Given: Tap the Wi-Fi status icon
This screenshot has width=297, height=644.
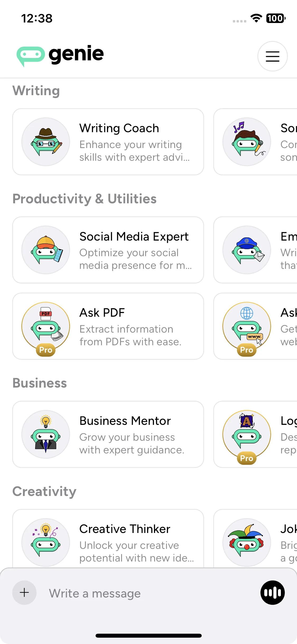Looking at the screenshot, I should tap(256, 18).
